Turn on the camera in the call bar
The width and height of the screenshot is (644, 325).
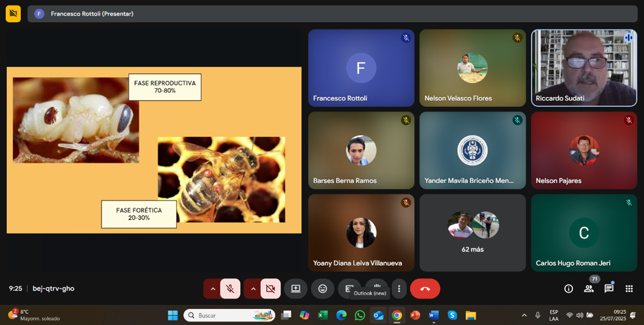coord(270,289)
